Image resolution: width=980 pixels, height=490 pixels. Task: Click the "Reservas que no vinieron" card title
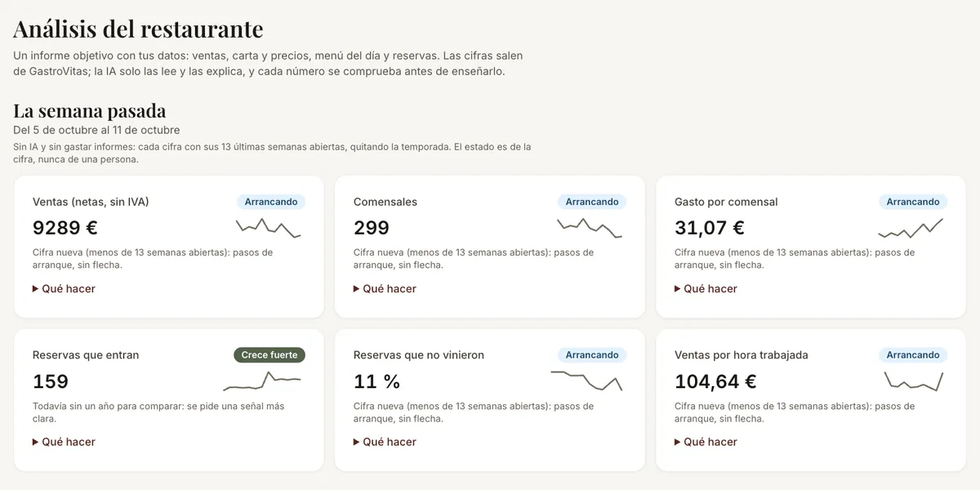[x=419, y=355]
